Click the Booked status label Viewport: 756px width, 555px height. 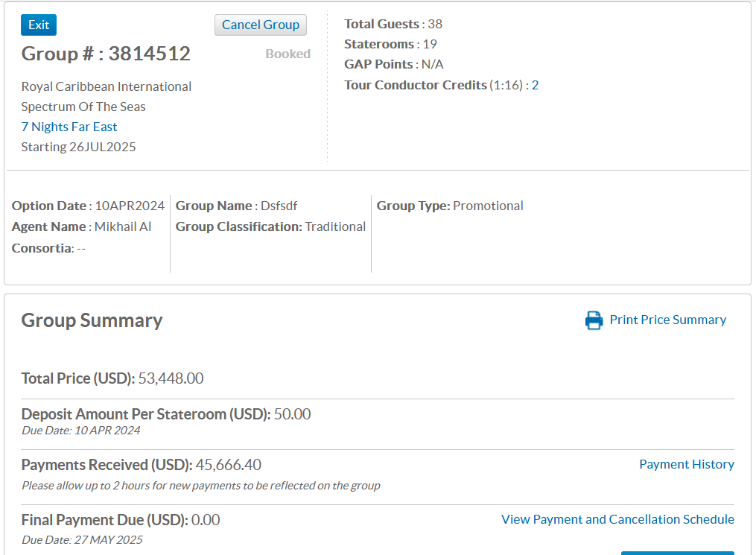[288, 54]
